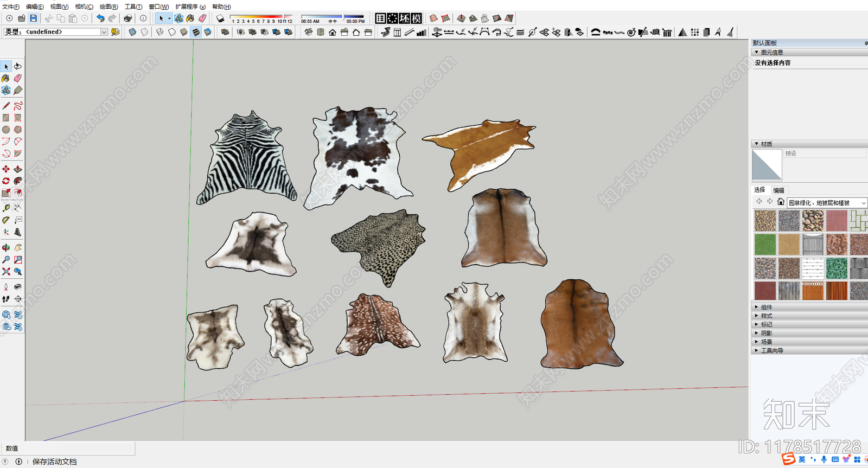Viewport: 868px width, 468px height.
Task: Click the Zoom Window tool
Action: 18,260
